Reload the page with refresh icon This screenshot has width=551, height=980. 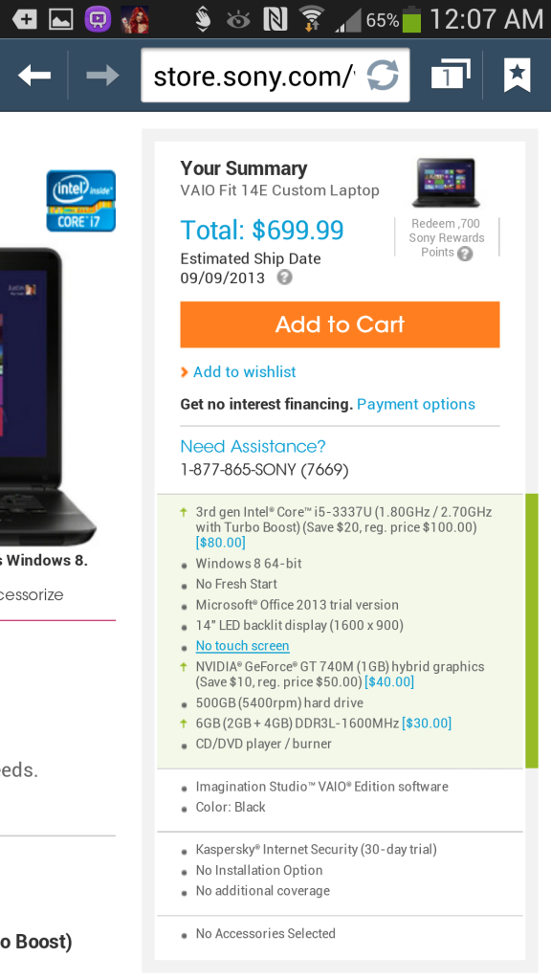[x=383, y=76]
